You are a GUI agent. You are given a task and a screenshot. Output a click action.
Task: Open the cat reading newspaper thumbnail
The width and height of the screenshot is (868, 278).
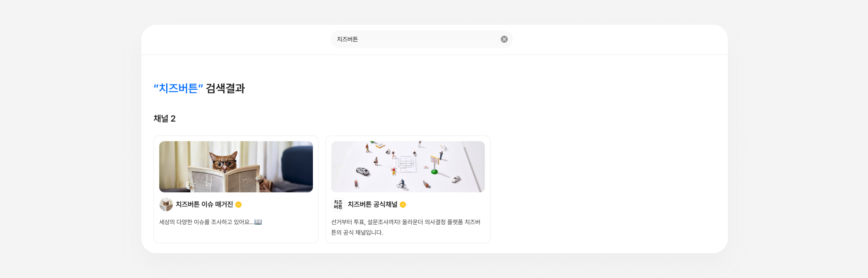(x=236, y=167)
